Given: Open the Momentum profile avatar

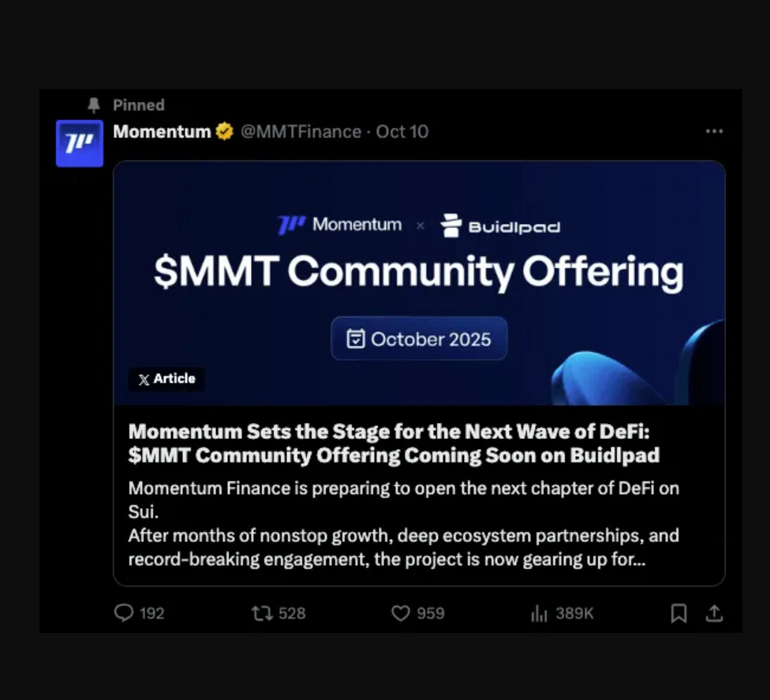Looking at the screenshot, I should pos(79,144).
